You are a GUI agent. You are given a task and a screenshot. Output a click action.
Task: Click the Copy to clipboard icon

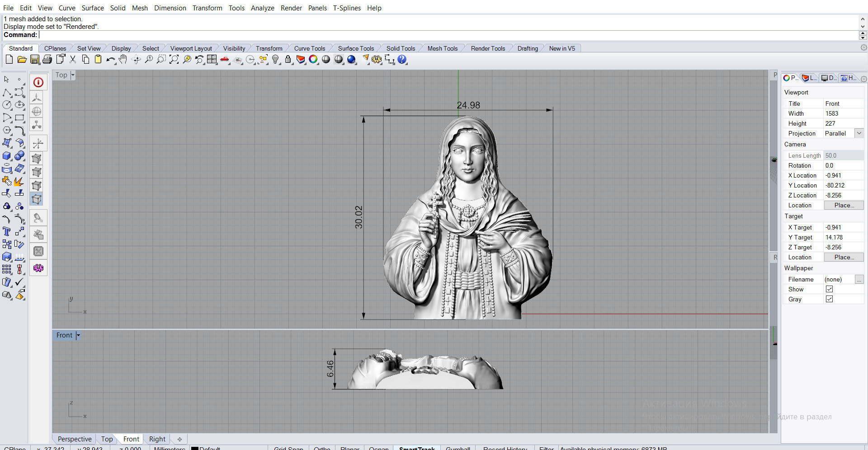(x=85, y=59)
